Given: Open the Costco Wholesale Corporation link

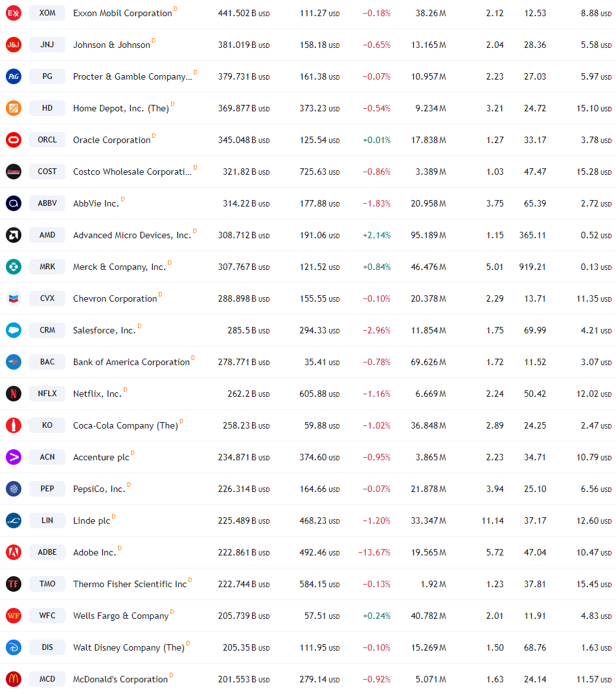Looking at the screenshot, I should (x=132, y=172).
